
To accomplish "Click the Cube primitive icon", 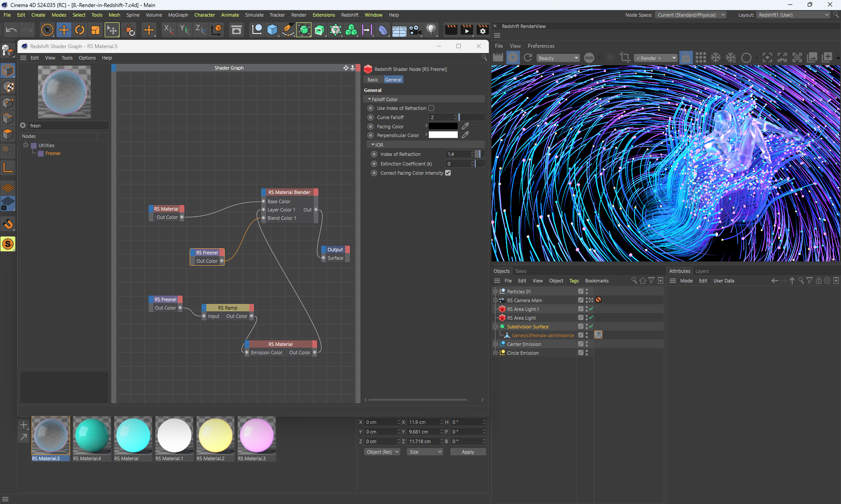I will (272, 30).
